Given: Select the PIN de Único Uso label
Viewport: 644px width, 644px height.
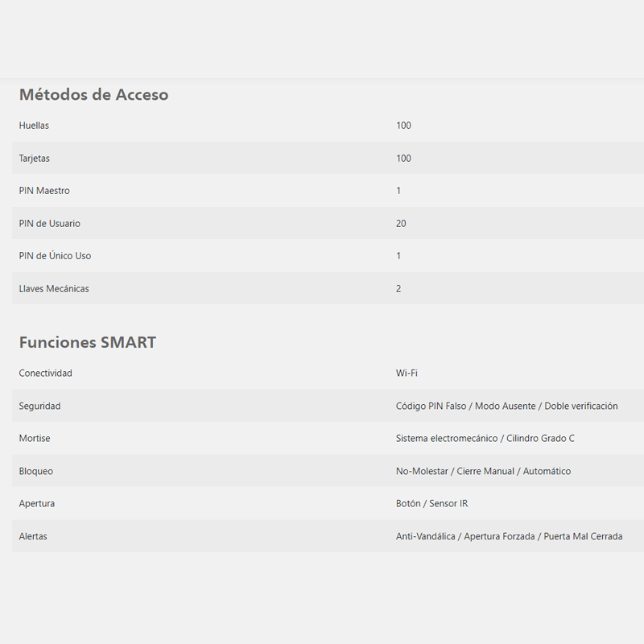Looking at the screenshot, I should click(x=55, y=255).
